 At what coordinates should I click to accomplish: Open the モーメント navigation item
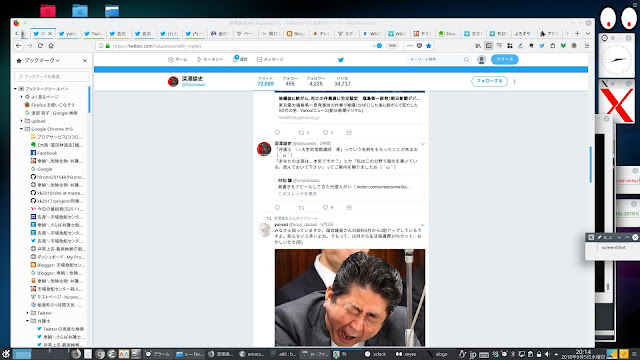pyautogui.click(x=210, y=60)
